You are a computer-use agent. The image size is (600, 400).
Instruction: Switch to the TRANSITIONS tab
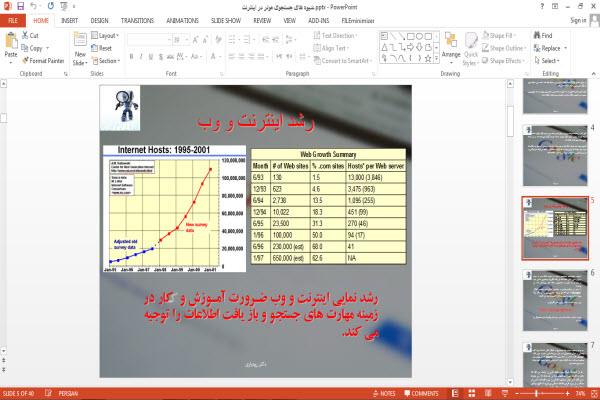click(137, 21)
